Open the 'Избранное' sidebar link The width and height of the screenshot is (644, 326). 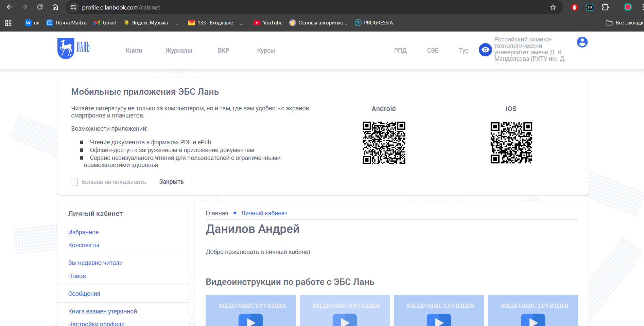(83, 232)
